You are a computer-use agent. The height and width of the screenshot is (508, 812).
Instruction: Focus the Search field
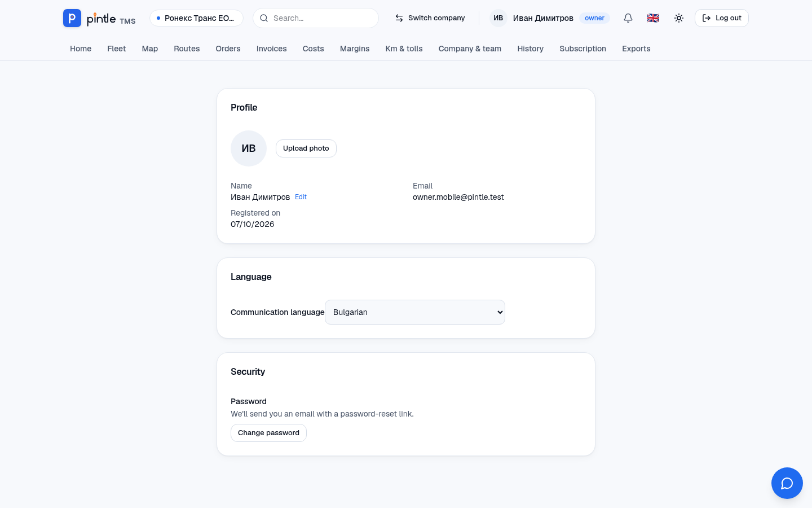[x=316, y=18]
